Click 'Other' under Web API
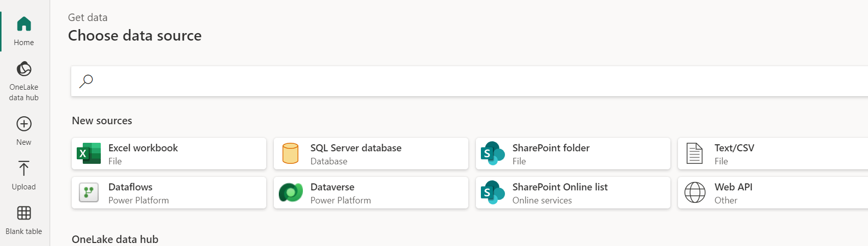This screenshot has height=246, width=868. click(726, 200)
